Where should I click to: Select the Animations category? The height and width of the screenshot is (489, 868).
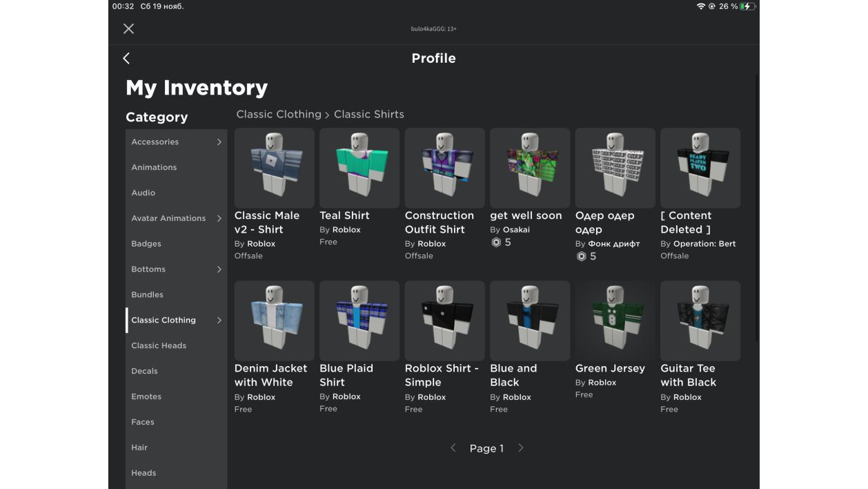point(176,167)
